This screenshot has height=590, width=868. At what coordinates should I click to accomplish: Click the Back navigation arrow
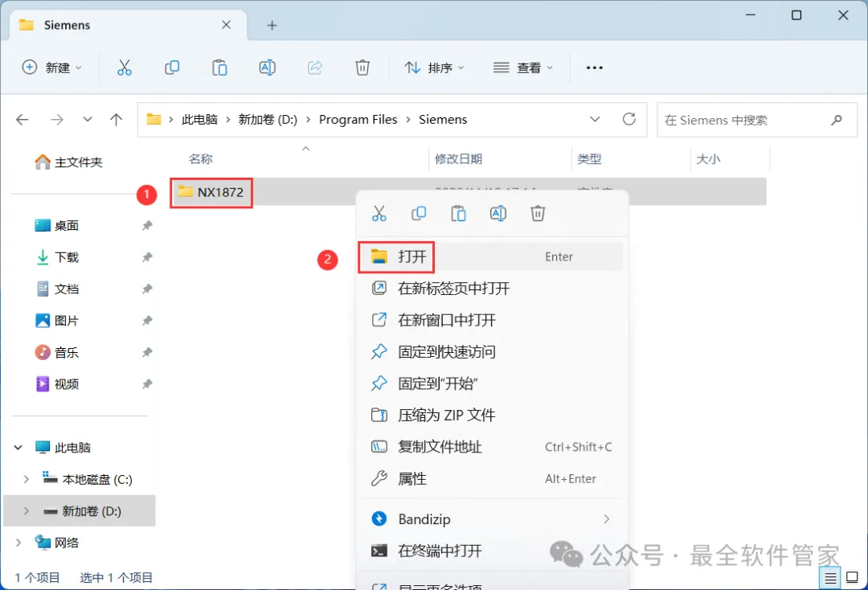tap(23, 120)
